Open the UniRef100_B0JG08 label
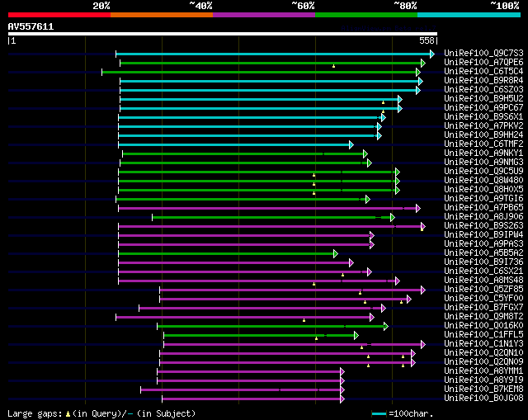Image resolution: width=528 pixels, height=420 pixels. (x=483, y=399)
